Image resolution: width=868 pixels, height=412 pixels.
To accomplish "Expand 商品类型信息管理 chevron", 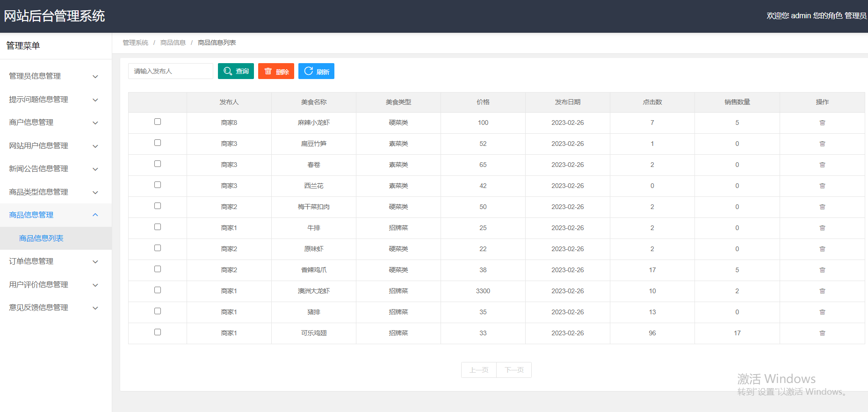I will 95,192.
